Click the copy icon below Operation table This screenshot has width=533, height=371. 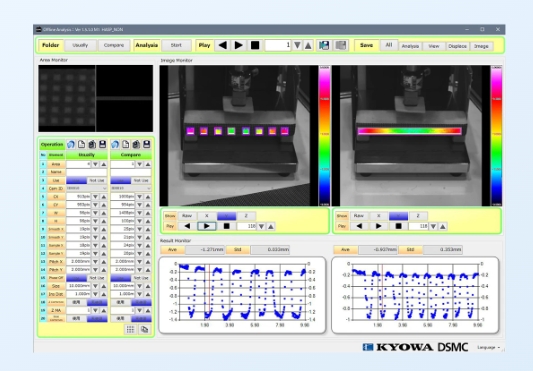[x=145, y=329]
